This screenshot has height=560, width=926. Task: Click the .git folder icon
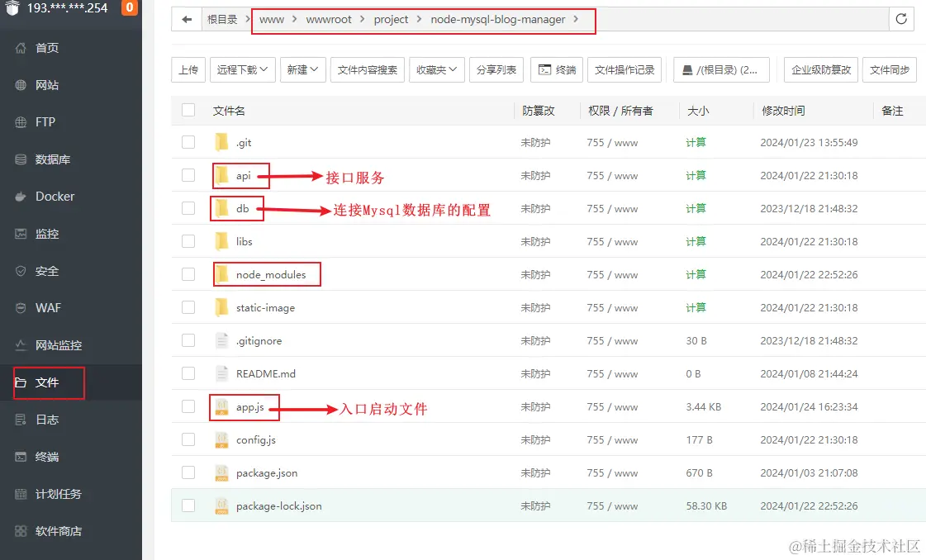[x=221, y=142]
